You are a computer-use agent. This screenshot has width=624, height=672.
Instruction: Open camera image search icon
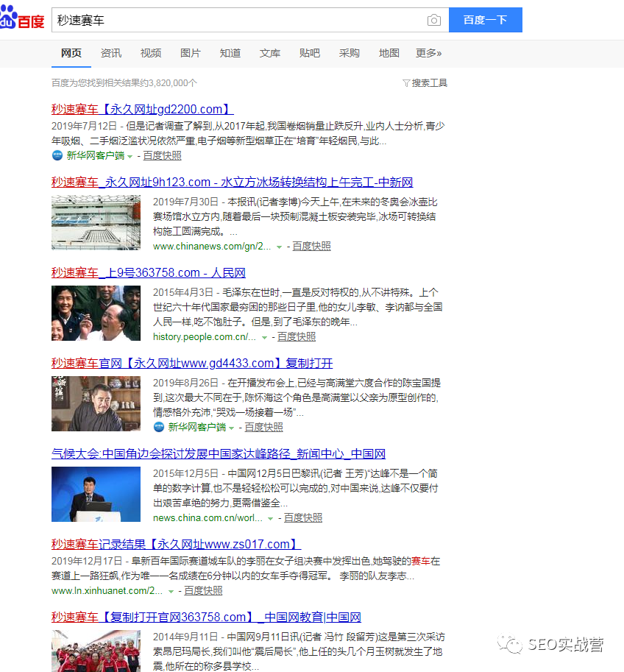click(x=433, y=20)
